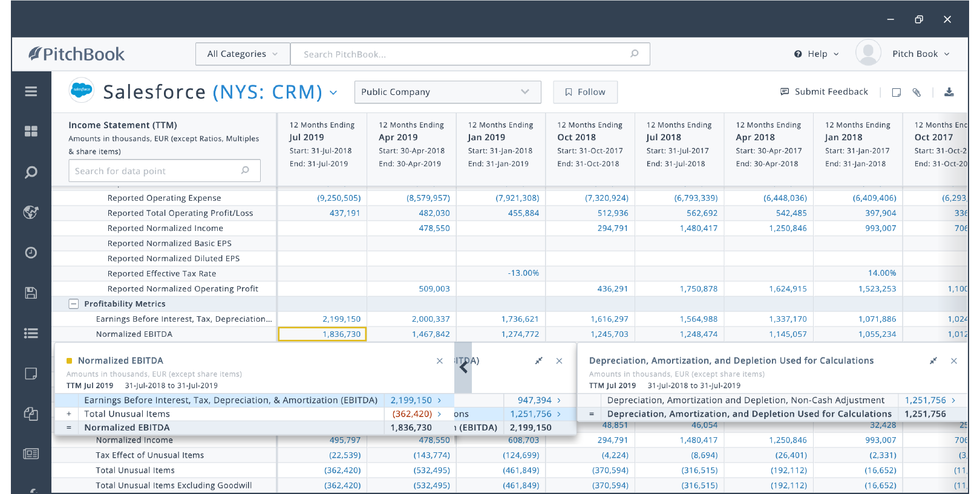Open the Help dropdown menu
The height and width of the screenshot is (494, 980).
pos(817,54)
